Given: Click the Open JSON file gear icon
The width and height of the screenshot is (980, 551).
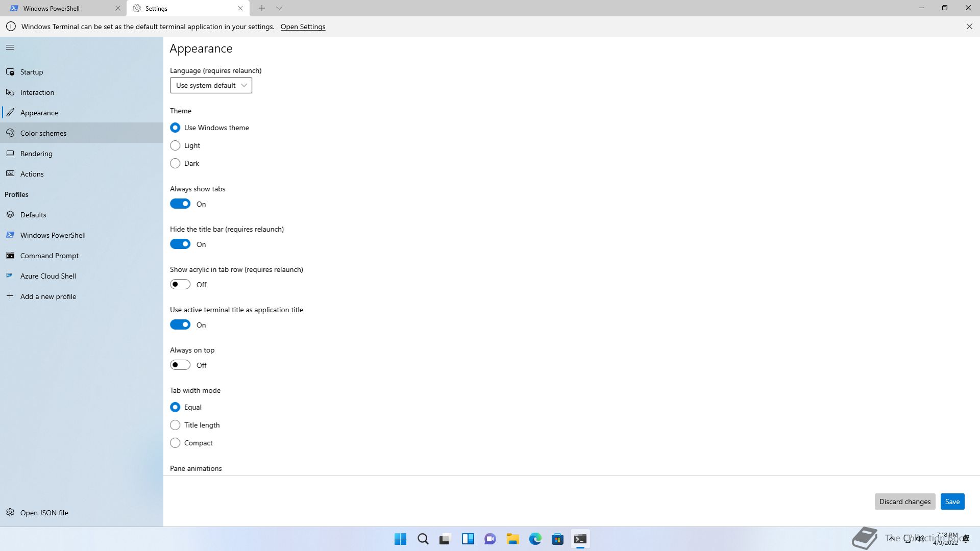Looking at the screenshot, I should click(10, 512).
